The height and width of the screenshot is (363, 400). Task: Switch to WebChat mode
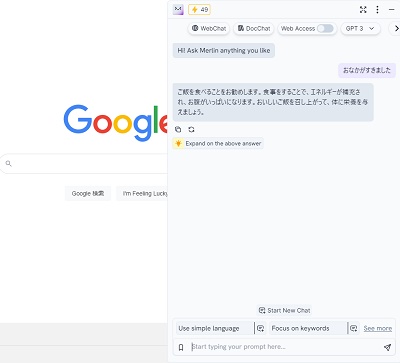(x=209, y=29)
